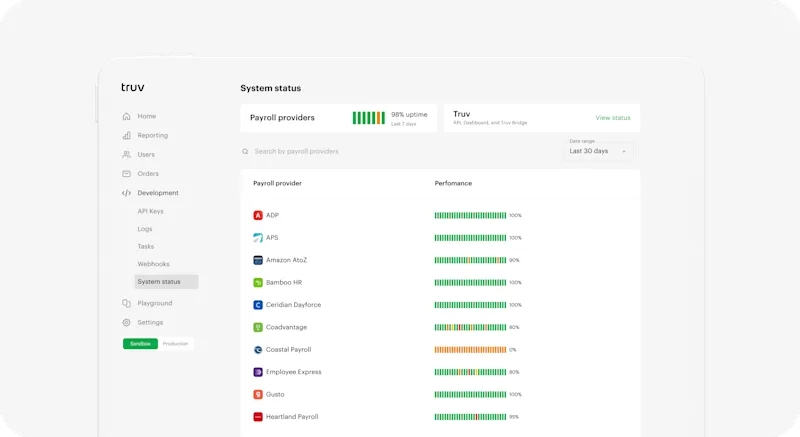This screenshot has height=437, width=800.
Task: Select the Coastal Payroll provider name
Action: click(288, 350)
